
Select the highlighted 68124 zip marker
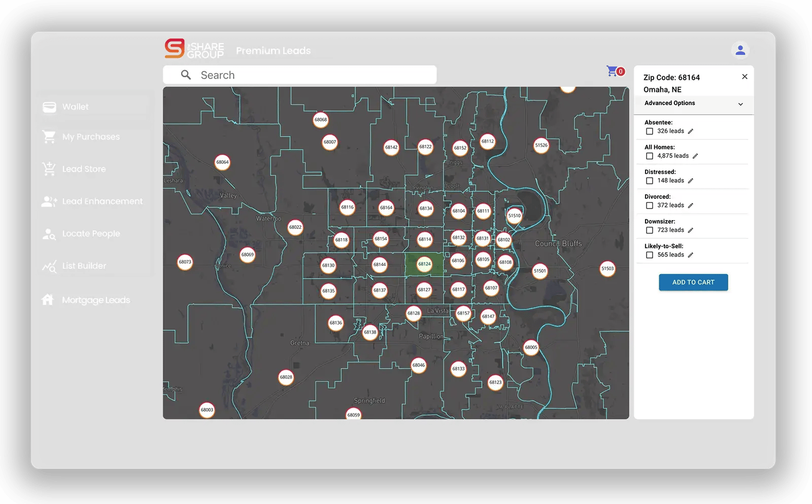click(424, 264)
